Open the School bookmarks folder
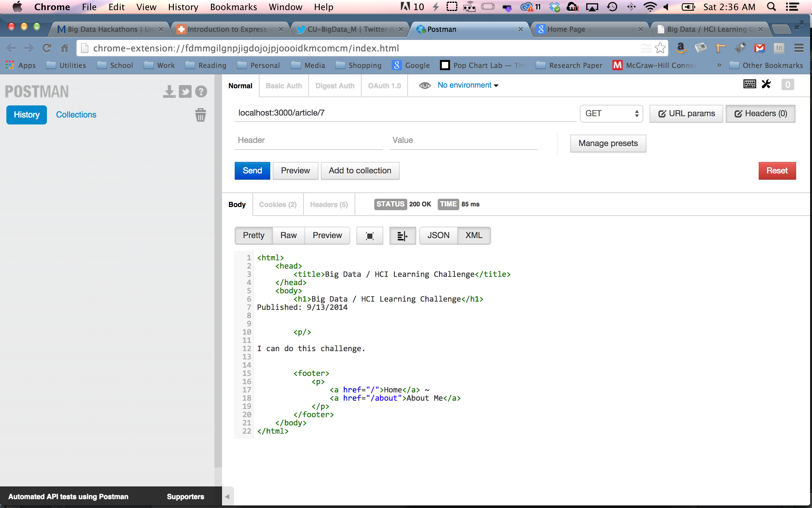 [115, 65]
